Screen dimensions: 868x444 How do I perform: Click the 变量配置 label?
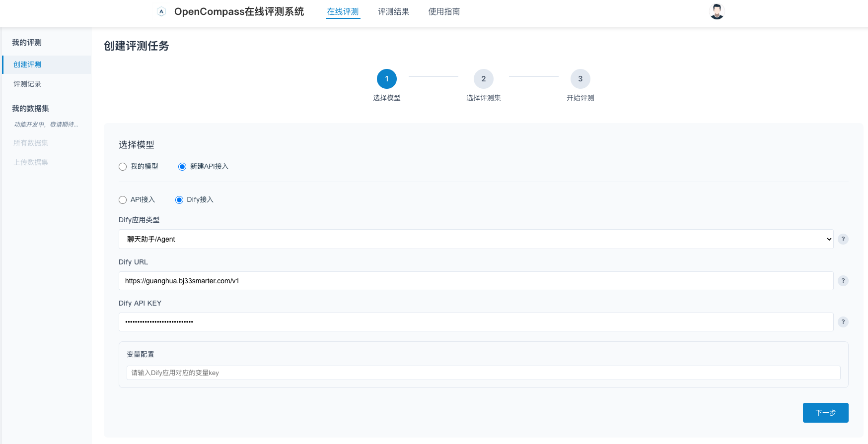coord(141,354)
